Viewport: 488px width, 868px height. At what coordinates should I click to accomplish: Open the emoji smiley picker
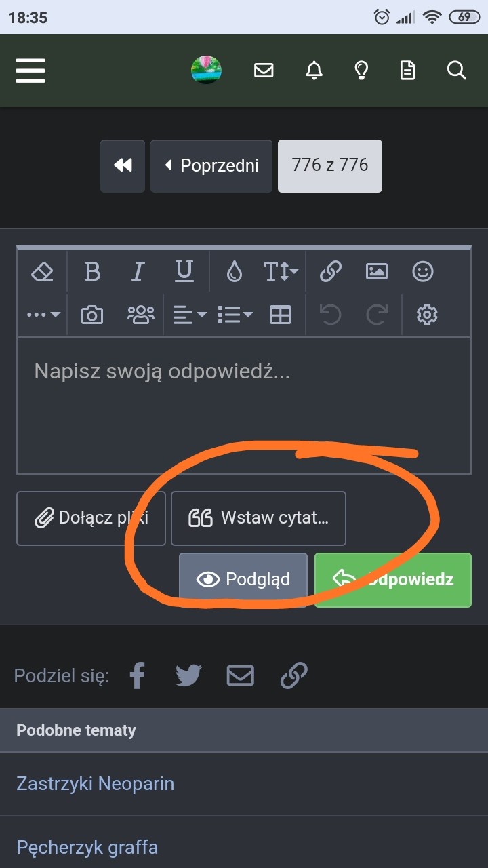pos(423,272)
